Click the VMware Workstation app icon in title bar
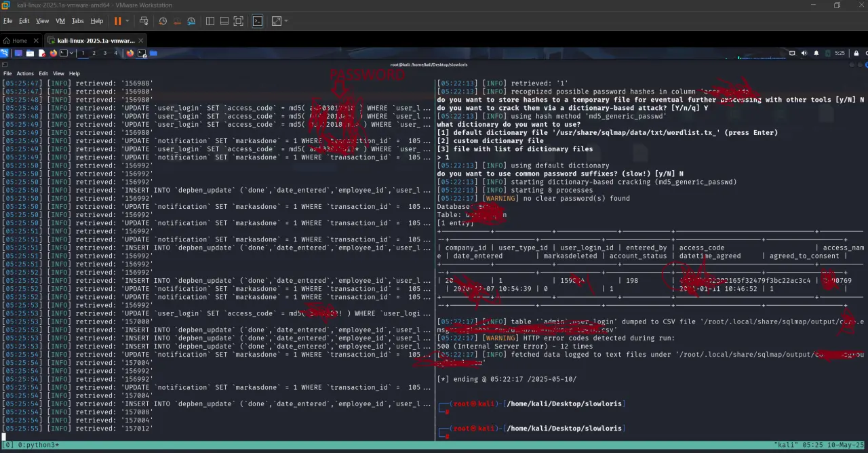Image resolution: width=868 pixels, height=453 pixels. pyautogui.click(x=5, y=5)
